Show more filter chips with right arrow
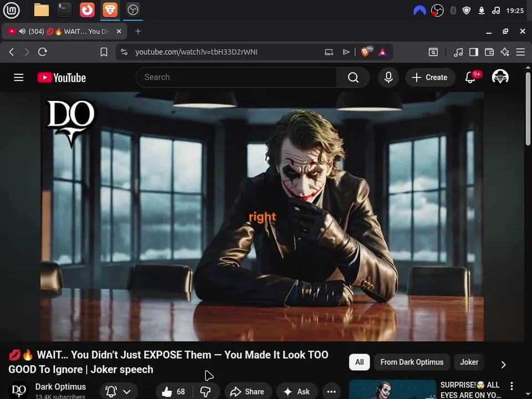 (x=504, y=365)
